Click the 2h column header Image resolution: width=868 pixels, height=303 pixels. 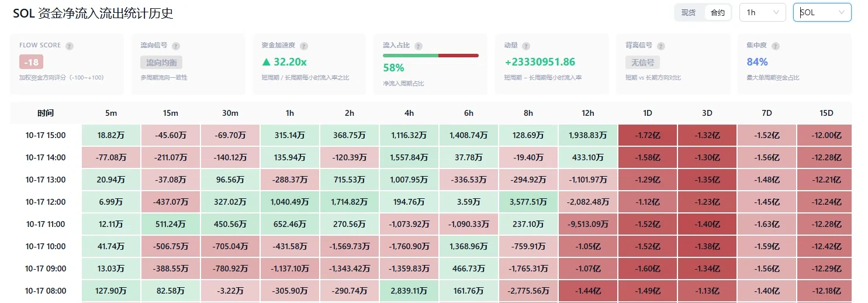[350, 113]
